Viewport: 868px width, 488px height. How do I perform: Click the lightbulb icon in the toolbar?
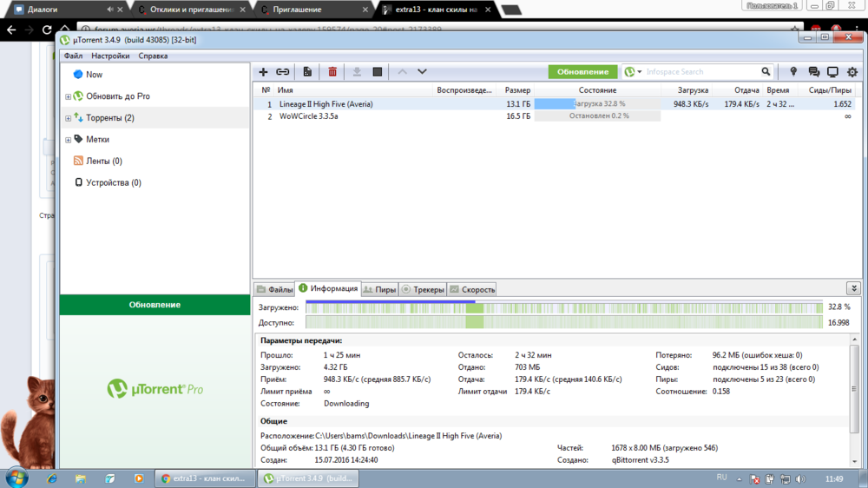793,72
